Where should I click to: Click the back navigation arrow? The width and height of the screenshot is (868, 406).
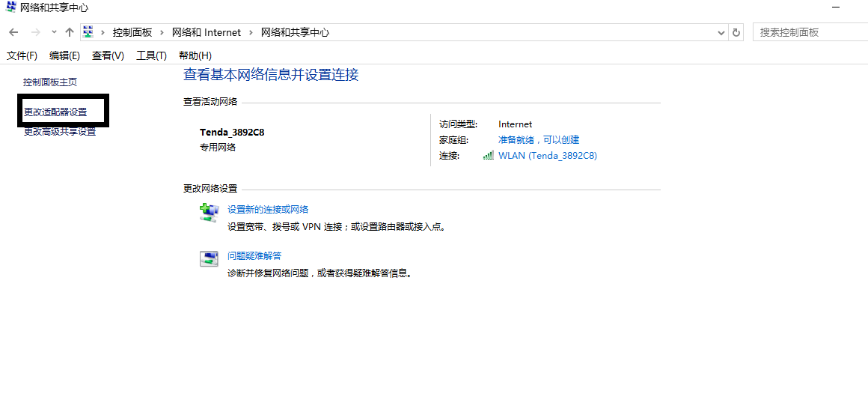[13, 33]
